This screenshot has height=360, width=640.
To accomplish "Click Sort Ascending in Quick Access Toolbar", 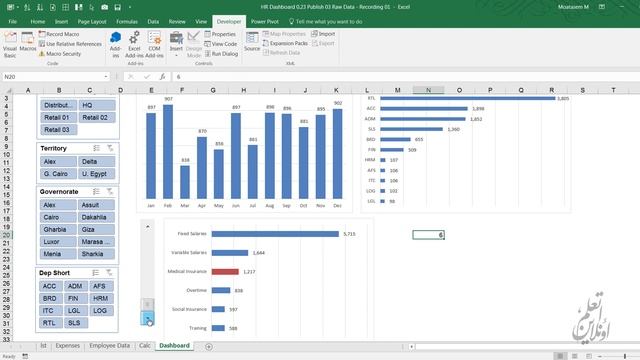I will tap(27, 7).
